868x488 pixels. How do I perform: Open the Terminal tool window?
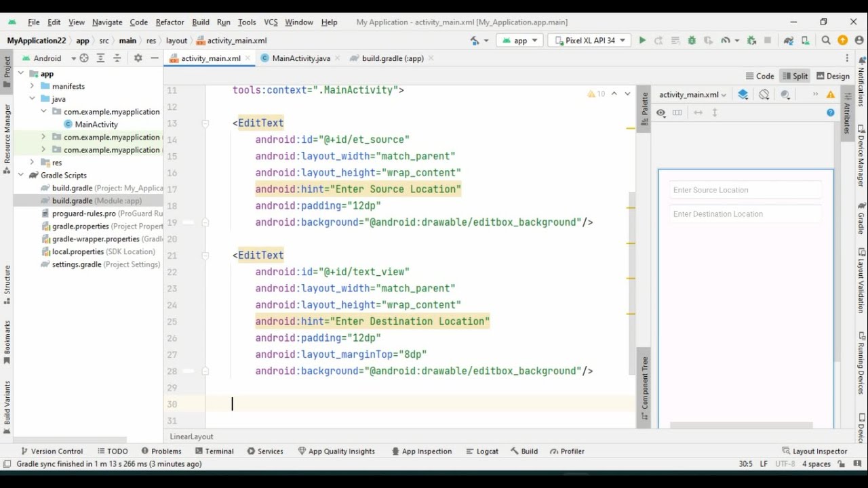[213, 451]
